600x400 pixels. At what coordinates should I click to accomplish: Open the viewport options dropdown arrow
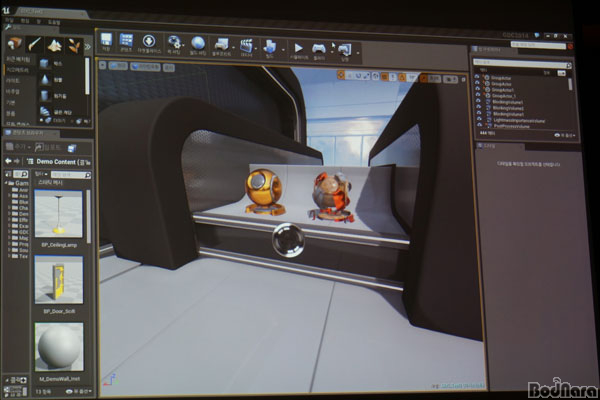(x=103, y=65)
